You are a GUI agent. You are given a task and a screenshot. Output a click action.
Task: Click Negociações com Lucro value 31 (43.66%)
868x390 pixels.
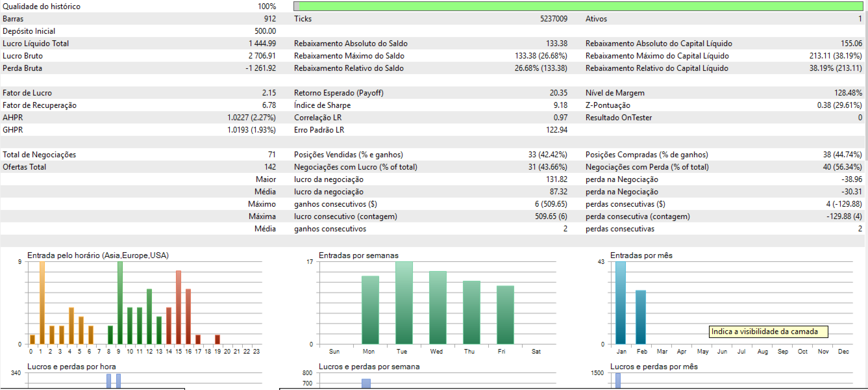click(548, 167)
